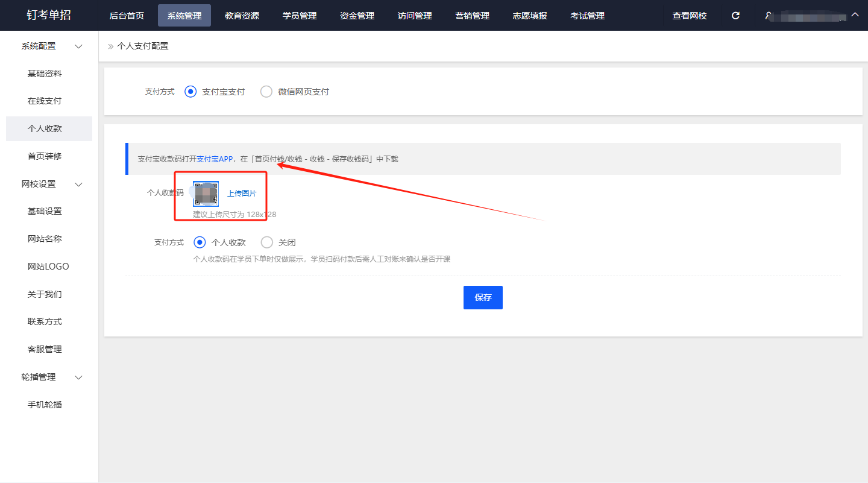Select the 关闭 radio option
Image resolution: width=868 pixels, height=483 pixels.
(266, 242)
